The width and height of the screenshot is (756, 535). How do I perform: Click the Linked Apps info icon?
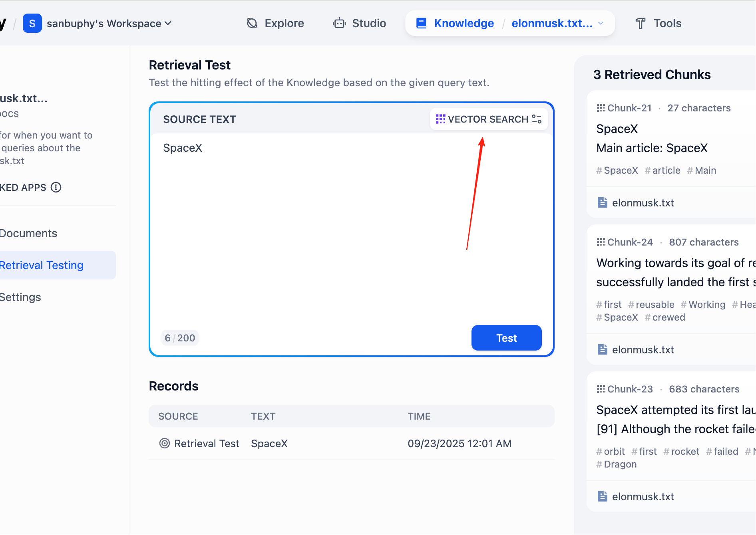point(56,187)
